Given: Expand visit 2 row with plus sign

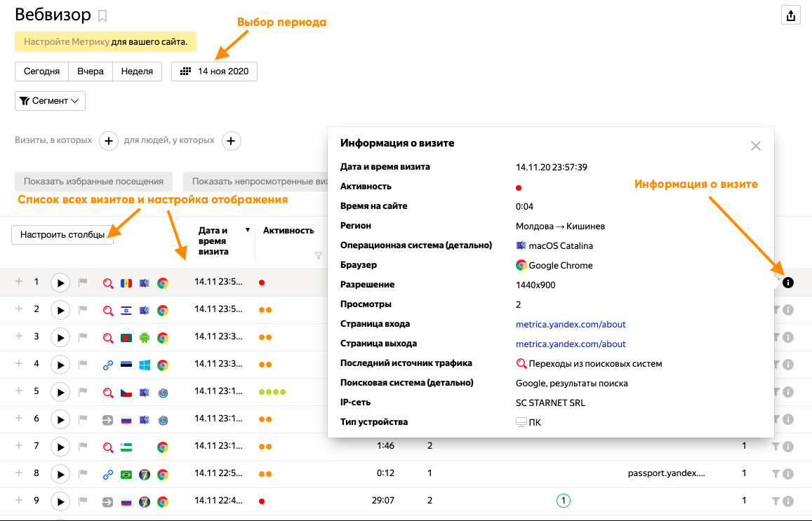Looking at the screenshot, I should point(19,309).
